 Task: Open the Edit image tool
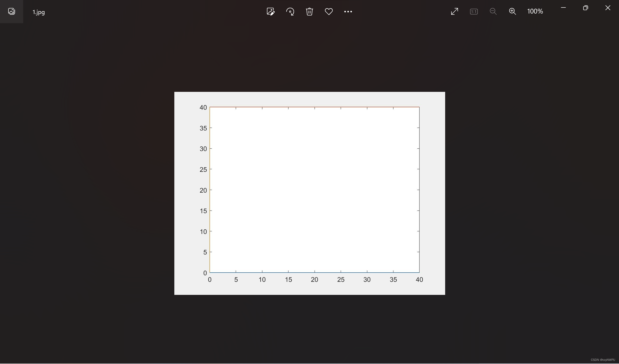pos(270,11)
